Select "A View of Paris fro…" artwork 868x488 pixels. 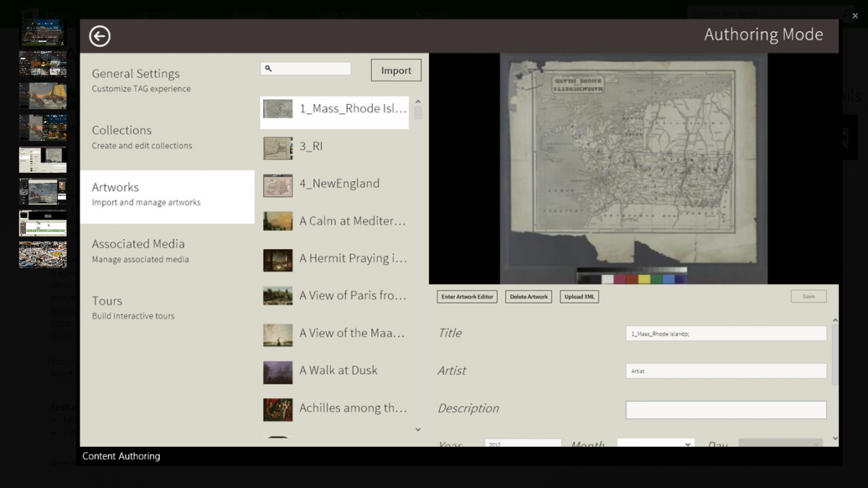point(334,296)
